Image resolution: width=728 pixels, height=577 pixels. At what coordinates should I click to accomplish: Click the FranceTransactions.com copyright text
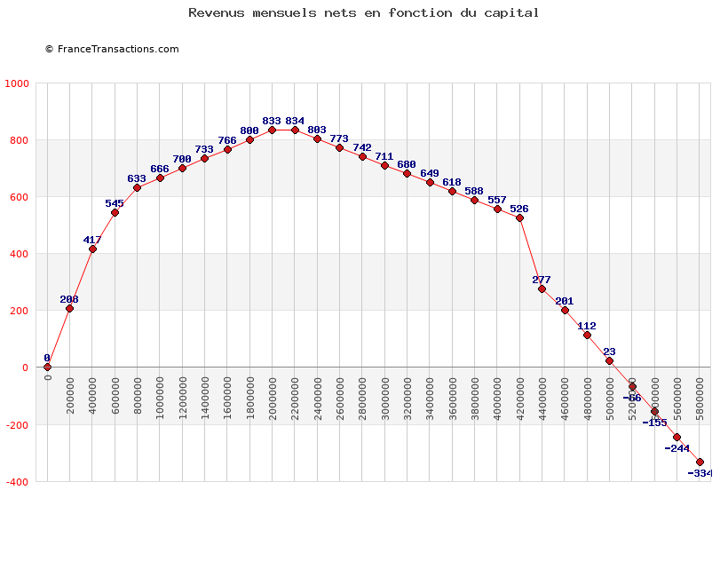pyautogui.click(x=112, y=49)
